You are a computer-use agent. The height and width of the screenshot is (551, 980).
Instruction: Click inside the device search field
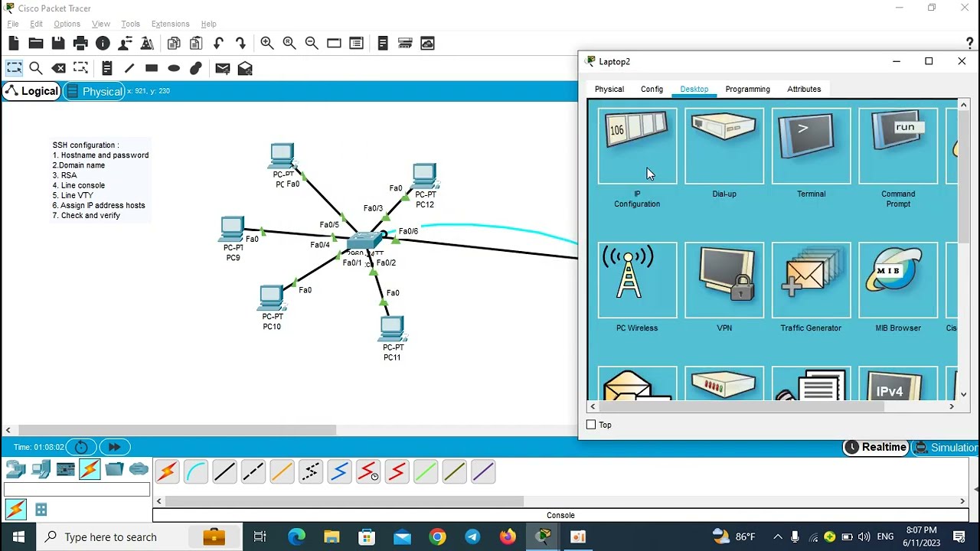click(x=77, y=490)
